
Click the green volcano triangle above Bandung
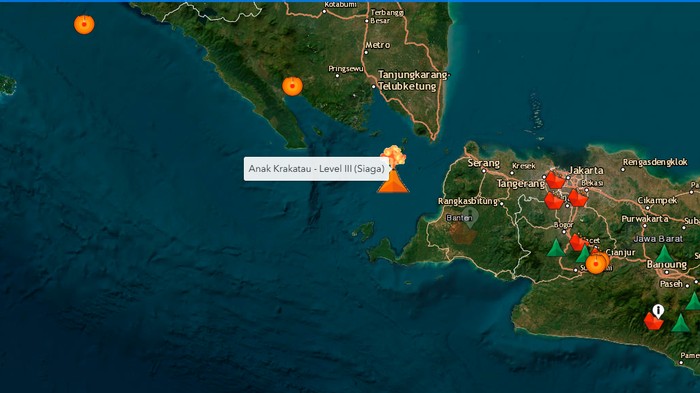pyautogui.click(x=664, y=254)
